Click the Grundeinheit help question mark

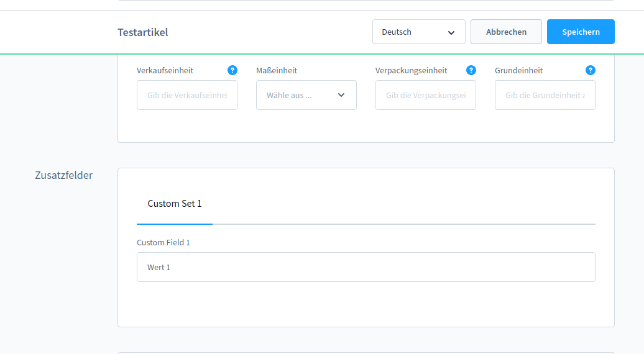[x=590, y=70]
